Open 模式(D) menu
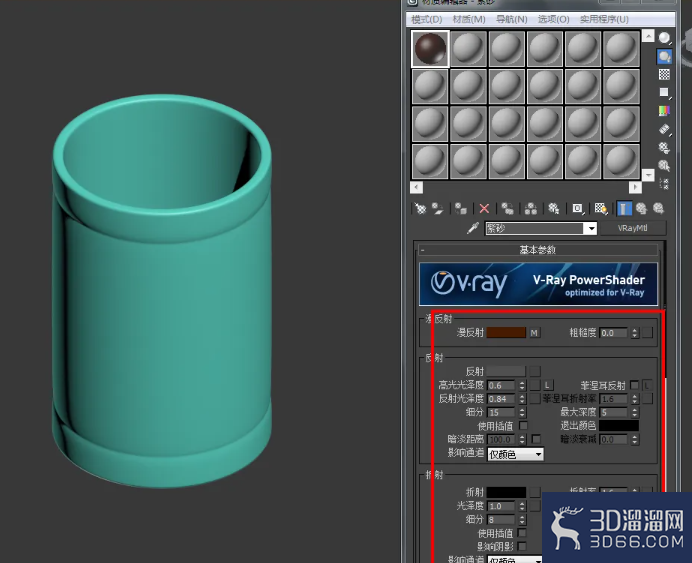The height and width of the screenshot is (563, 692). pyautogui.click(x=426, y=19)
